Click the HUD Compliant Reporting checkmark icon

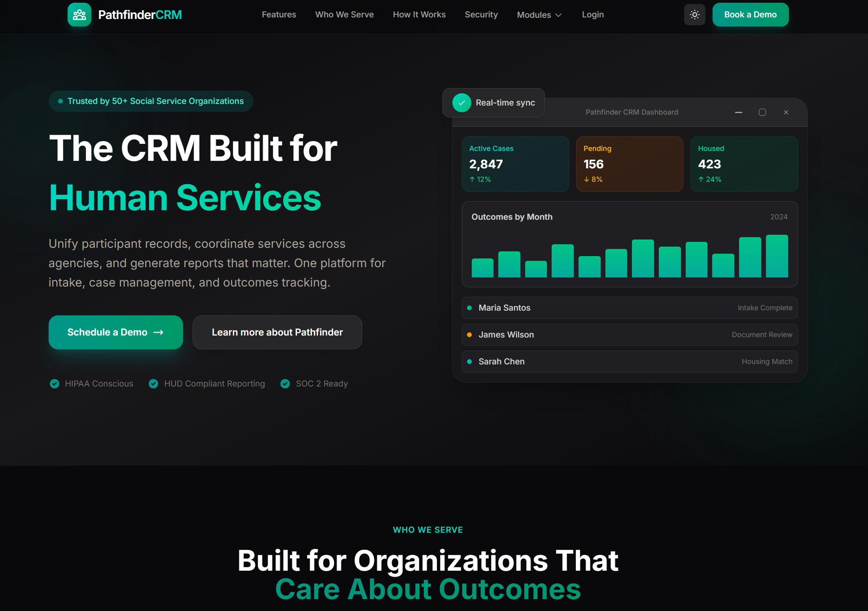tap(153, 384)
